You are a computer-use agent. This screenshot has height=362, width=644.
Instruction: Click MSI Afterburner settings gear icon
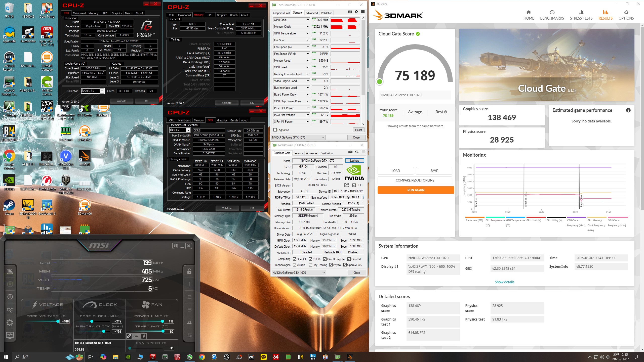pyautogui.click(x=10, y=323)
